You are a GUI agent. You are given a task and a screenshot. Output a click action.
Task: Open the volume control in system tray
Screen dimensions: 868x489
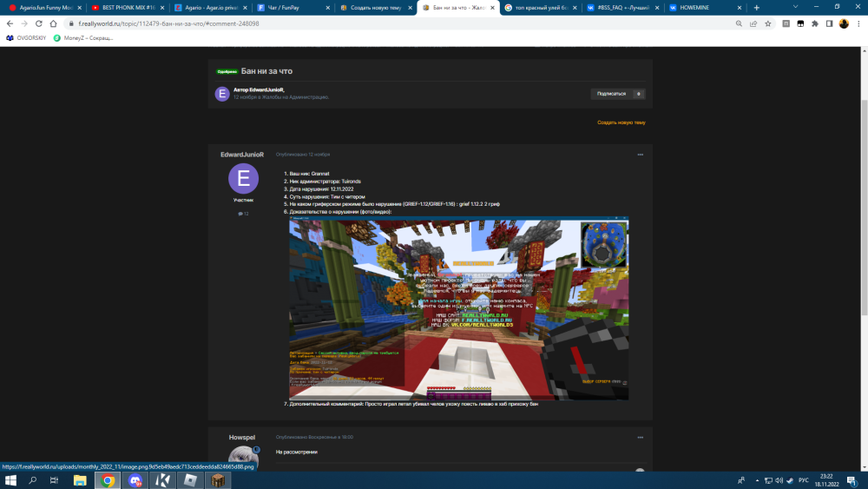[x=779, y=480]
